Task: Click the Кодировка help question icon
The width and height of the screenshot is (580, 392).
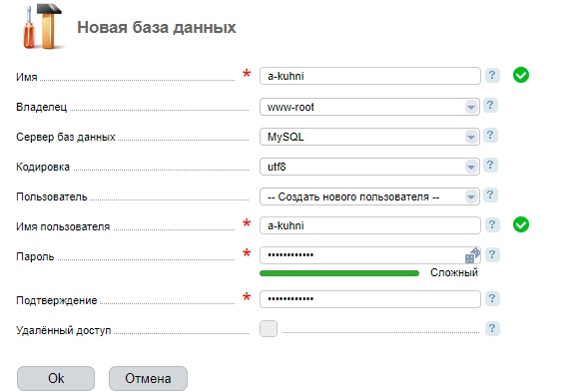Action: [x=490, y=166]
